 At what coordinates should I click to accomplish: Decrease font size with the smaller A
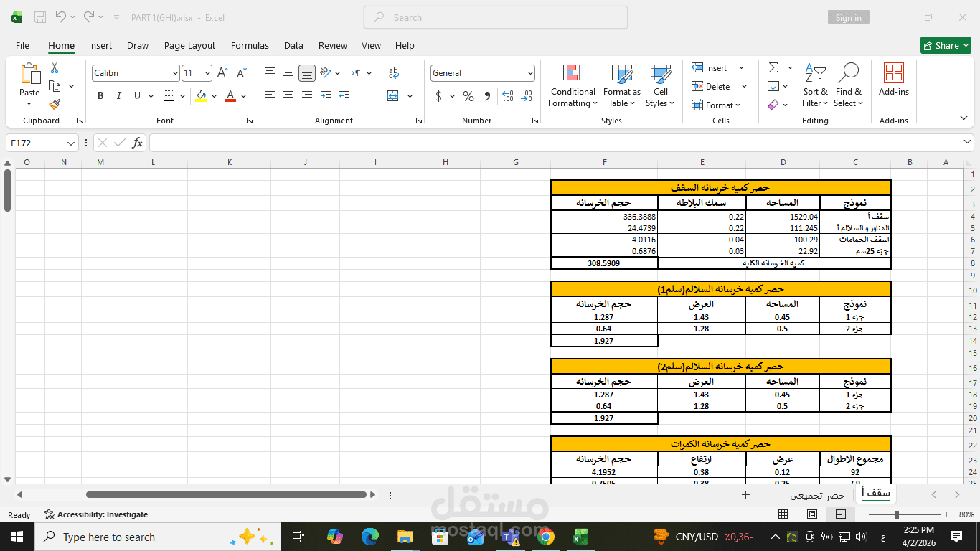tap(241, 73)
